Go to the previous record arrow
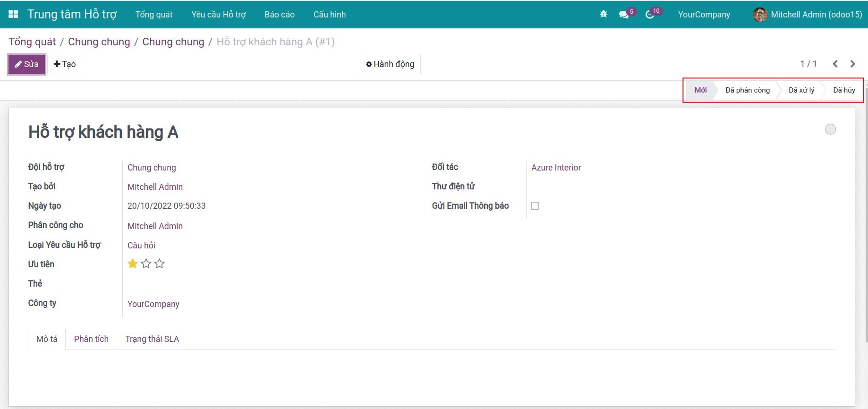The width and height of the screenshot is (868, 409). 835,64
